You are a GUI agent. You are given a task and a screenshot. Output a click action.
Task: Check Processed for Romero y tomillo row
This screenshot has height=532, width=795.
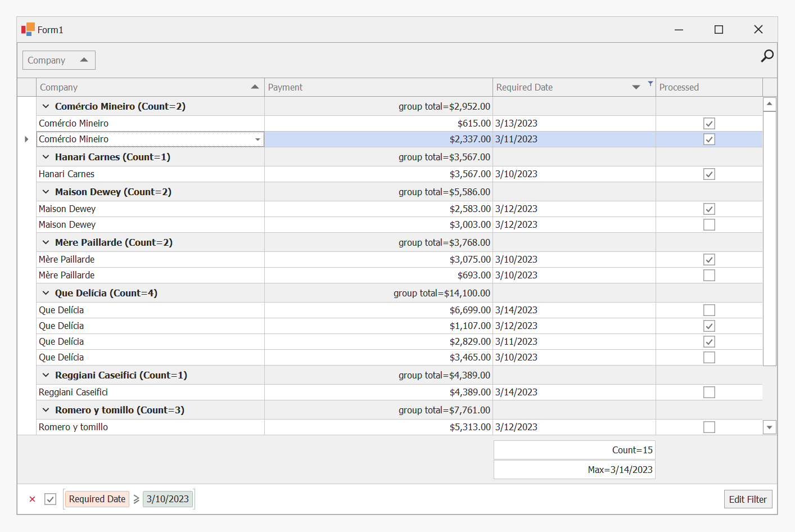[x=709, y=427]
